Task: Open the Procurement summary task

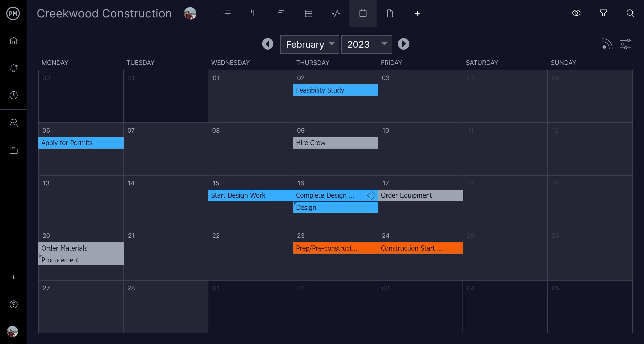Action: (x=81, y=260)
